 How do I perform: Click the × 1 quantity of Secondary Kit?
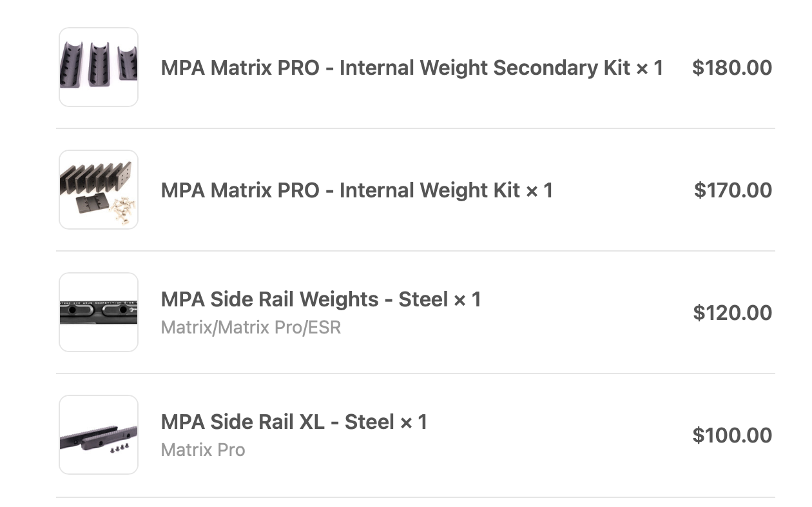650,68
